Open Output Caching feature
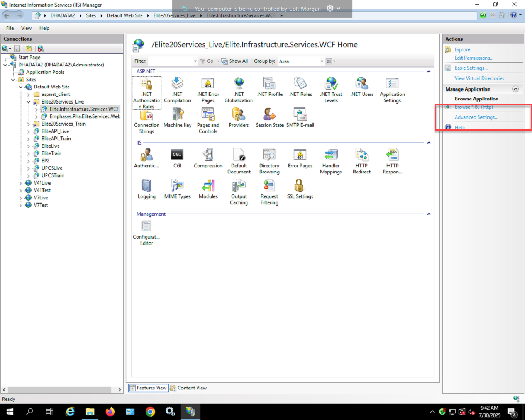This screenshot has height=420, width=532. 239,192
